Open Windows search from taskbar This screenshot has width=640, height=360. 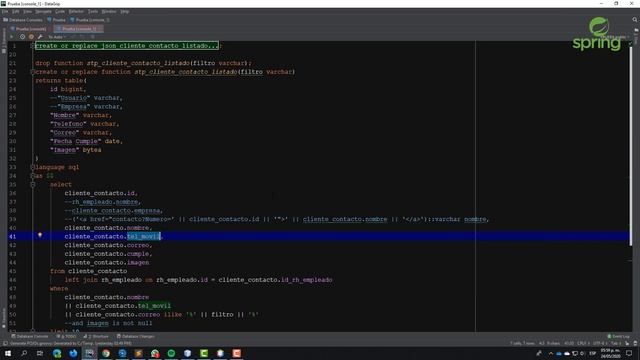pyautogui.click(x=24, y=353)
